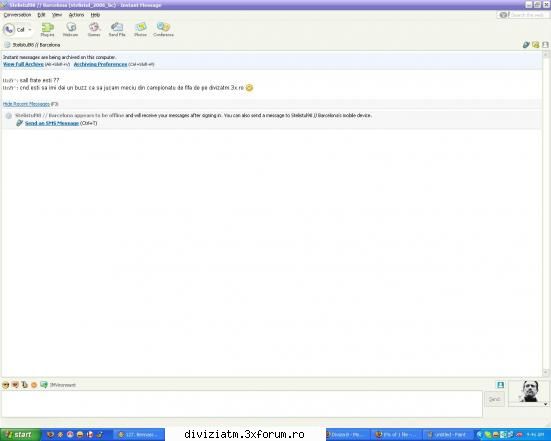This screenshot has width=551, height=441.
Task: Click the Send button
Action: [494, 399]
